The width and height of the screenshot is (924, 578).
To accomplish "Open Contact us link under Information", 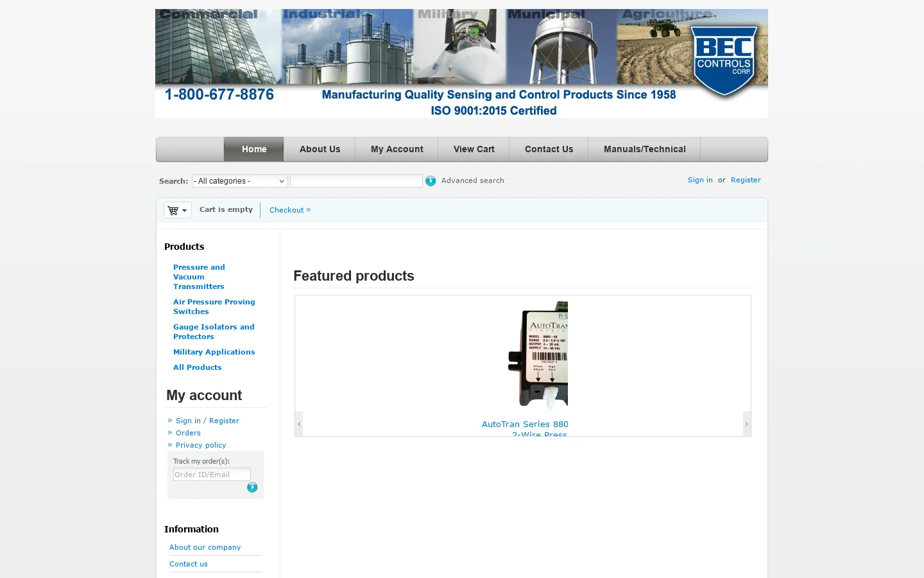I will tap(189, 564).
